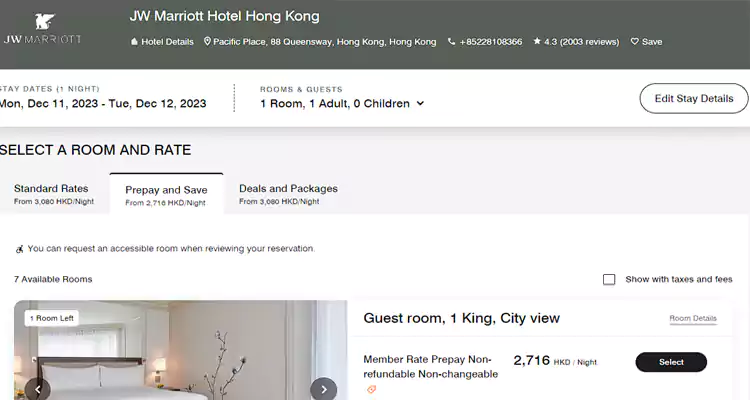Click the guest room photo thumbnail

click(180, 355)
